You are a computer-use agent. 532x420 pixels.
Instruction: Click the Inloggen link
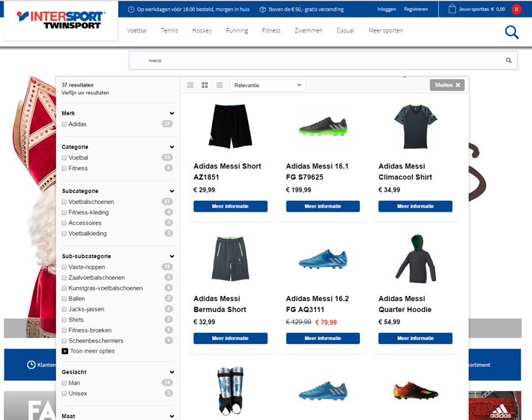tap(386, 9)
